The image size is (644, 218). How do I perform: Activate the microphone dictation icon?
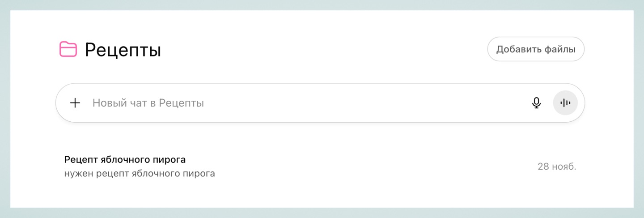pos(536,103)
